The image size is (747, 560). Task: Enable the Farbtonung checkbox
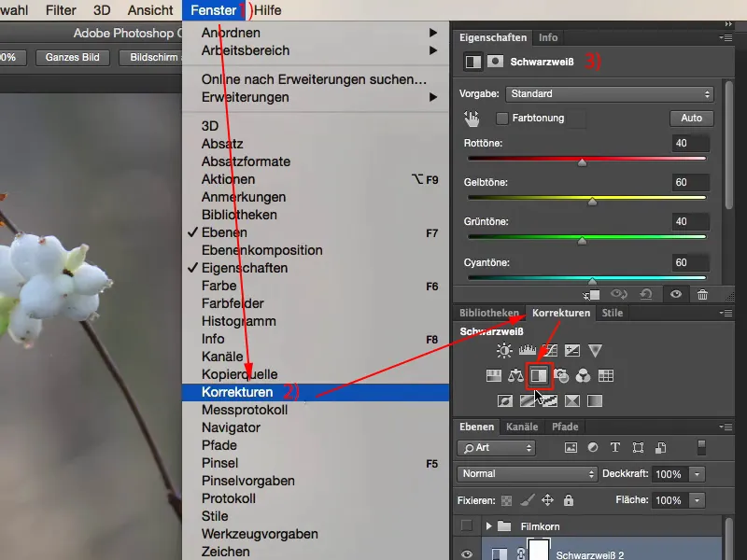(x=501, y=119)
